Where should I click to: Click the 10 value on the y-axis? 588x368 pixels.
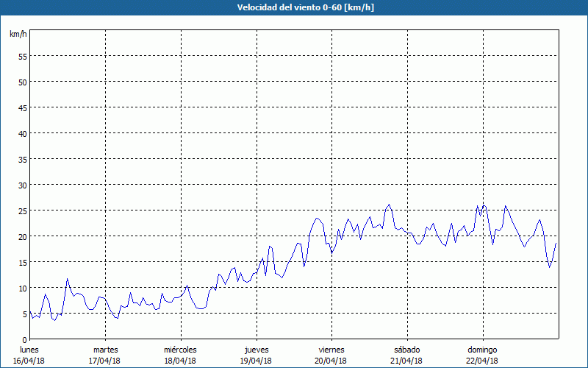click(22, 288)
